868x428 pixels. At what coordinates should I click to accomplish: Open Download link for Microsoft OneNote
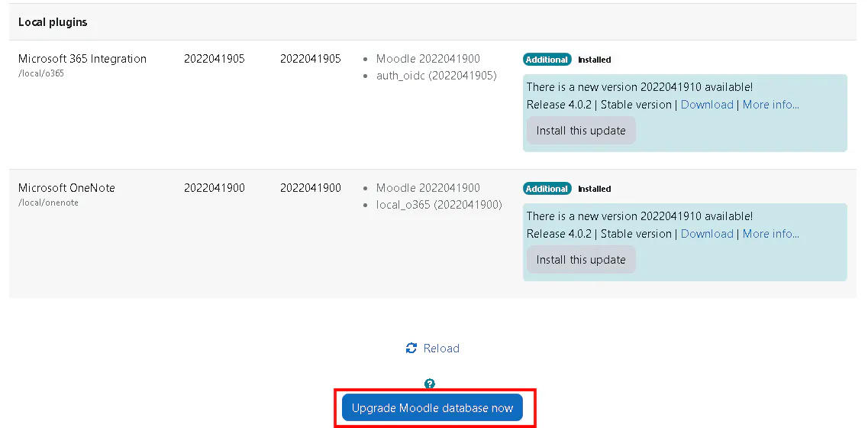[707, 233]
